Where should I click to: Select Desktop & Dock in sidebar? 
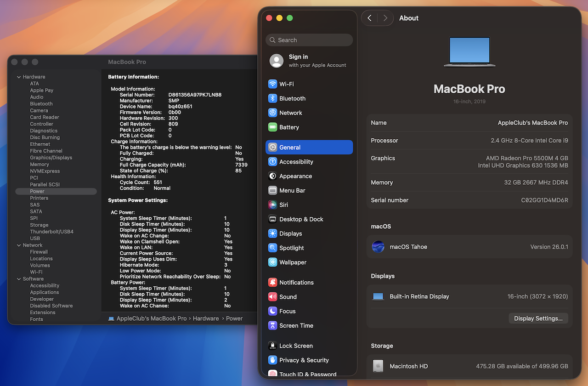pyautogui.click(x=301, y=219)
